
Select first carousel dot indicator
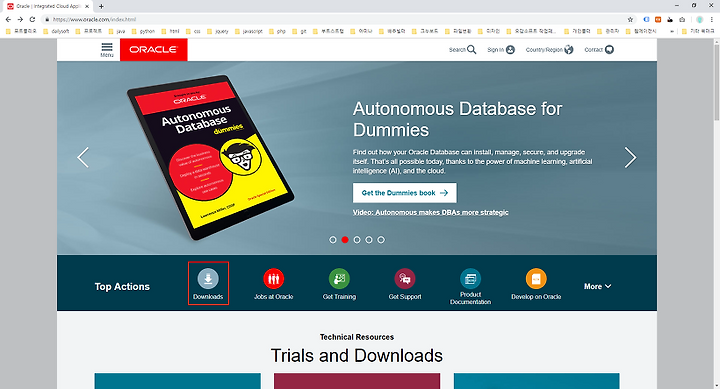coord(333,240)
